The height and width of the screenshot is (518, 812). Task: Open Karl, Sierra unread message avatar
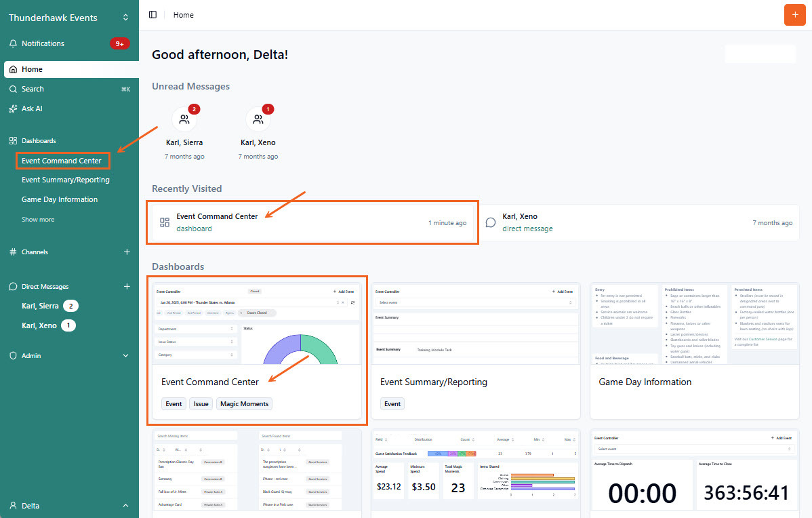pyautogui.click(x=184, y=119)
